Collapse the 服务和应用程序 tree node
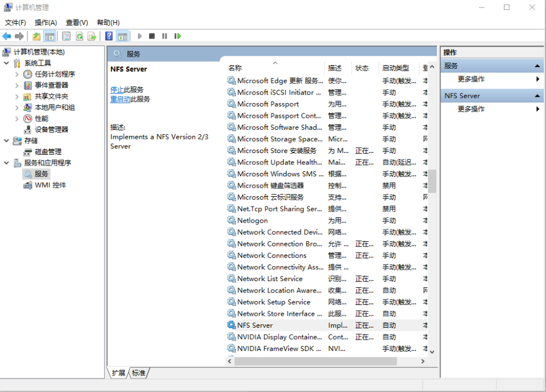This screenshot has width=546, height=392. [x=6, y=163]
